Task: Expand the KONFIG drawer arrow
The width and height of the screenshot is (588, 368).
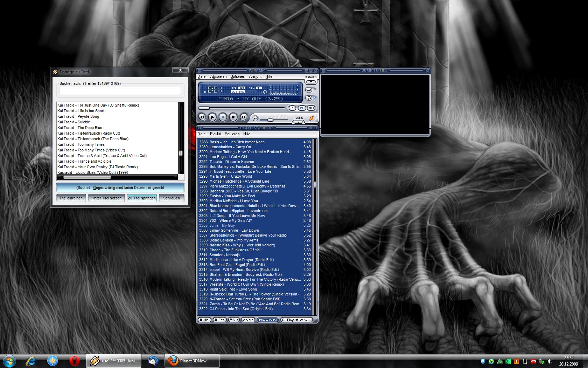Action: point(298,122)
